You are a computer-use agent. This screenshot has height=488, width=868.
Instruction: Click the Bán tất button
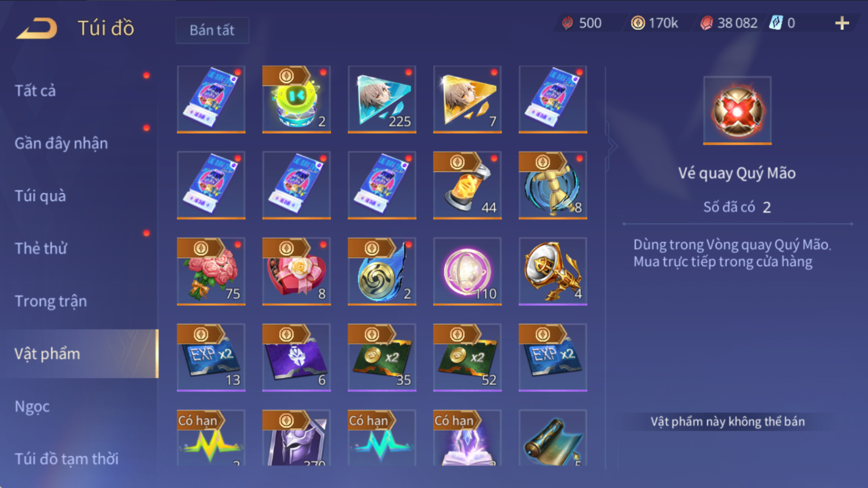pyautogui.click(x=212, y=30)
